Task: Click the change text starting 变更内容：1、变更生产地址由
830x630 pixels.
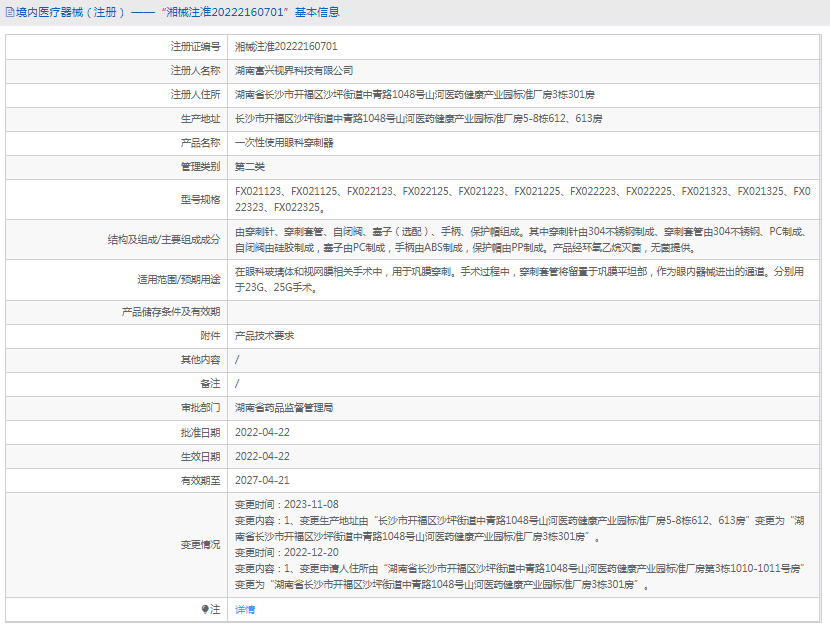Action: tap(520, 528)
